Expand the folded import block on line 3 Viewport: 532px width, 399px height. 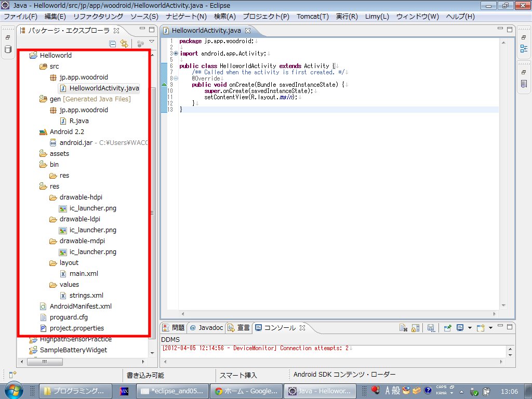click(176, 54)
